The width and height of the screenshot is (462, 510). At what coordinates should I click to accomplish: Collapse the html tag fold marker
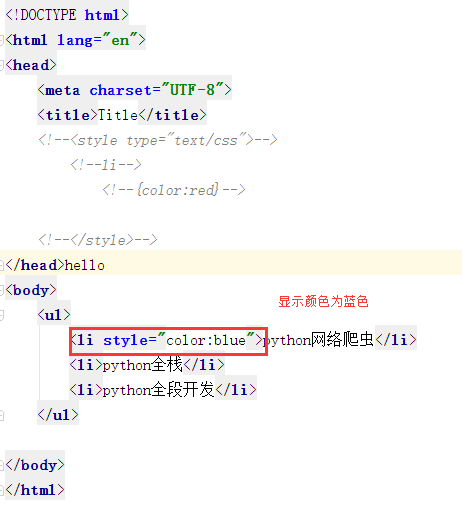click(x=1, y=40)
